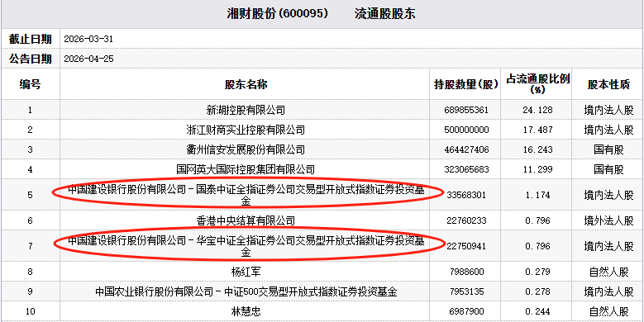Click the share count 500000000
The width and height of the screenshot is (644, 322).
466,130
